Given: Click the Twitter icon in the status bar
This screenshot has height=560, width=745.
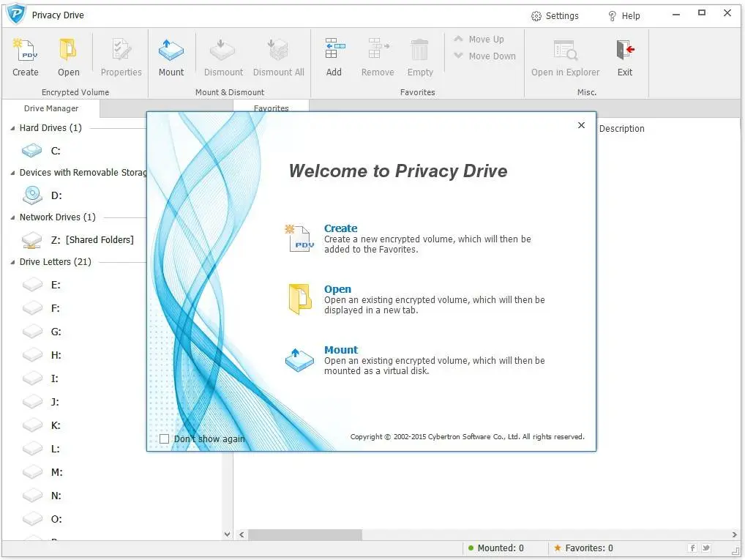Looking at the screenshot, I should click(x=705, y=548).
